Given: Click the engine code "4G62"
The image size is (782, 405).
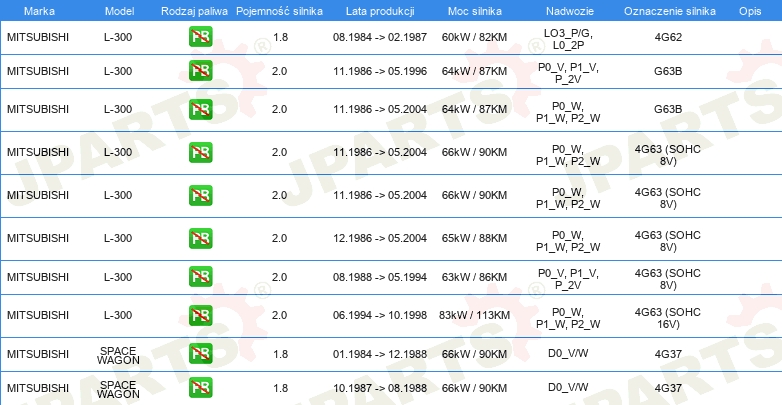Looking at the screenshot, I should (668, 37).
